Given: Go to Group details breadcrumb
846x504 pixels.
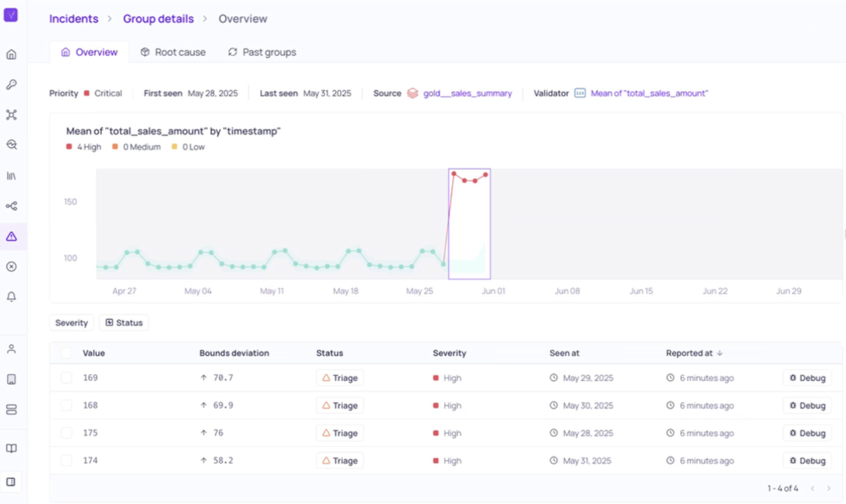Looking at the screenshot, I should [158, 18].
